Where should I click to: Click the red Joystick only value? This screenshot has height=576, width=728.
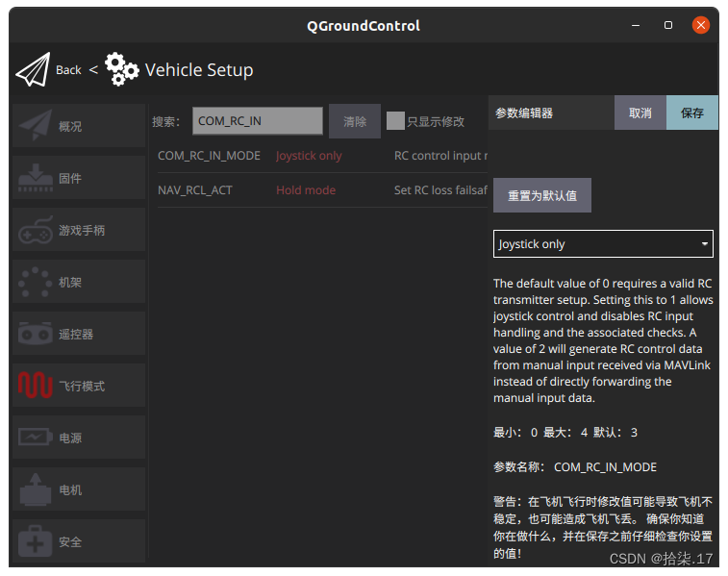tap(309, 156)
